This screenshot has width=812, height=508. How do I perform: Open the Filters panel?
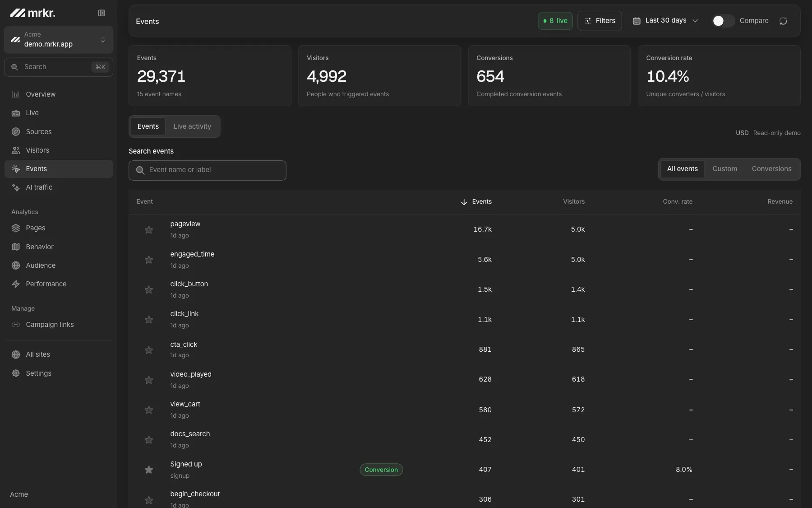(600, 21)
